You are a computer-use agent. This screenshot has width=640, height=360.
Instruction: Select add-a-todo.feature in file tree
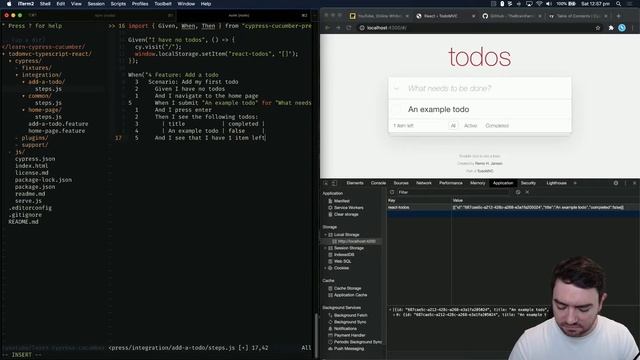click(58, 124)
